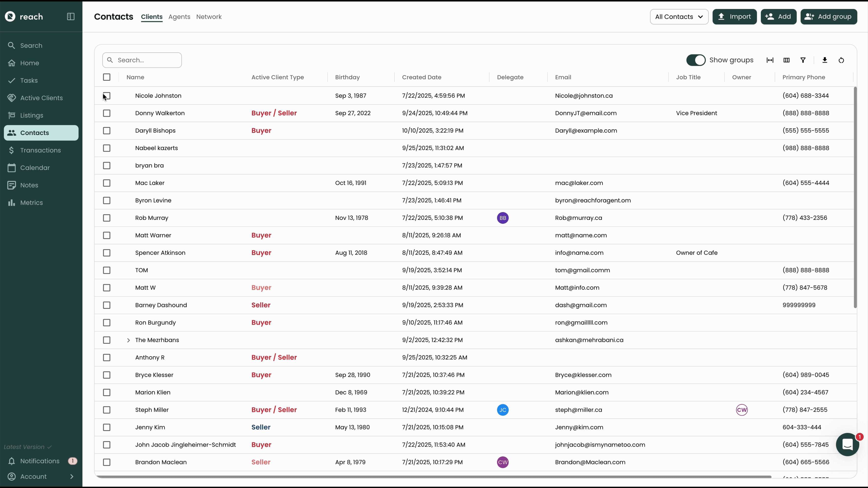Expand The Mezrhbans group row
This screenshot has width=868, height=488.
(128, 340)
